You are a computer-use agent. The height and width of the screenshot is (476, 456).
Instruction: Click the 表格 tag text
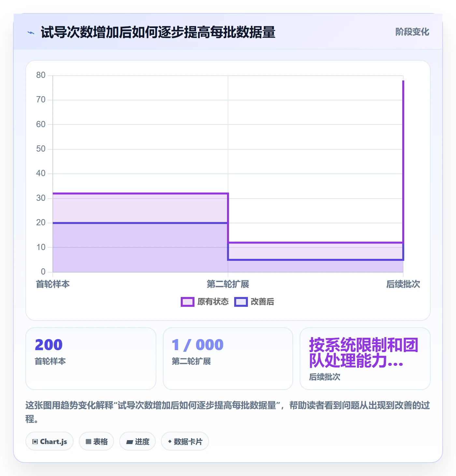click(x=100, y=442)
